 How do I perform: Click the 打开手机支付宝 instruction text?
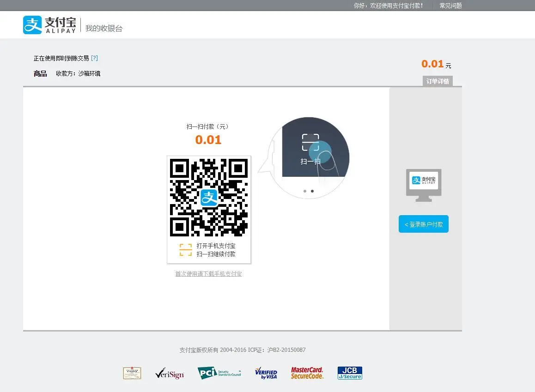point(216,246)
